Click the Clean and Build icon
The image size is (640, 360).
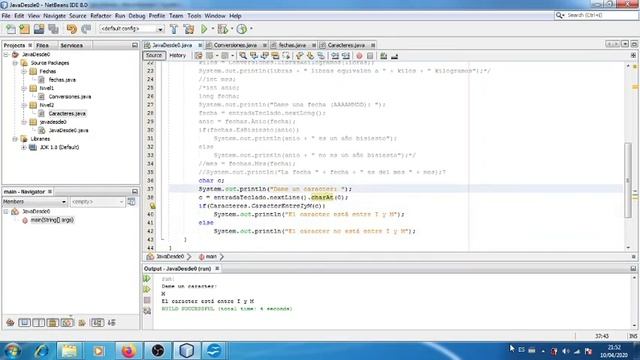[189, 29]
